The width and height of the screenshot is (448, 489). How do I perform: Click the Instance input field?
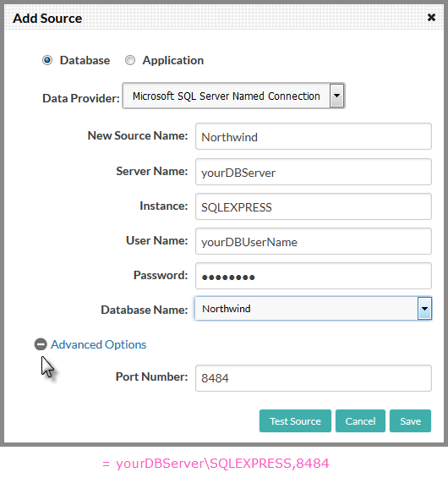[x=314, y=206]
